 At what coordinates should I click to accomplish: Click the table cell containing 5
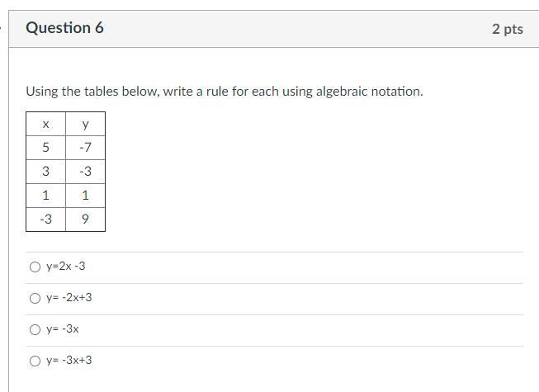pyautogui.click(x=45, y=148)
